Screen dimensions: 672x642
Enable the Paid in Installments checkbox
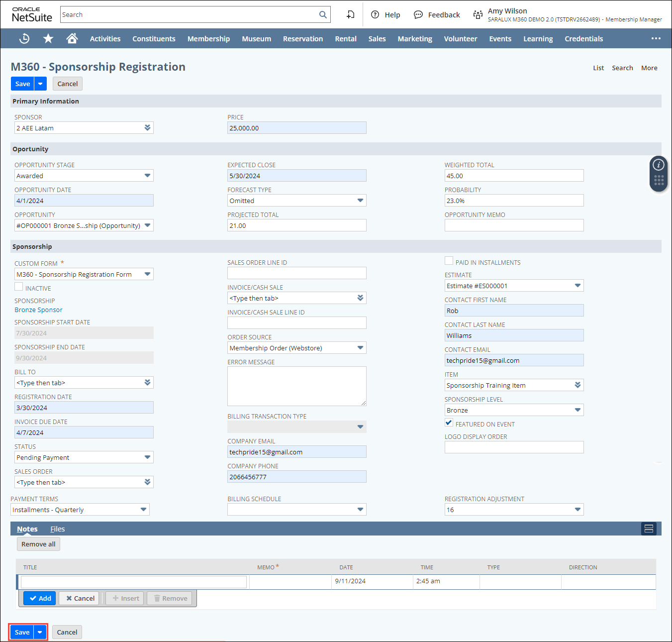tap(449, 261)
